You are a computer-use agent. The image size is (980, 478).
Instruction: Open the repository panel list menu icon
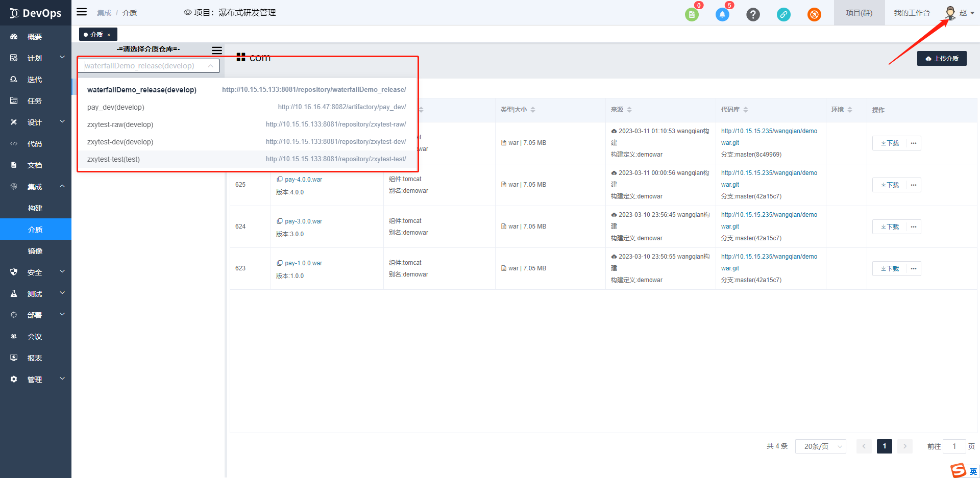217,50
